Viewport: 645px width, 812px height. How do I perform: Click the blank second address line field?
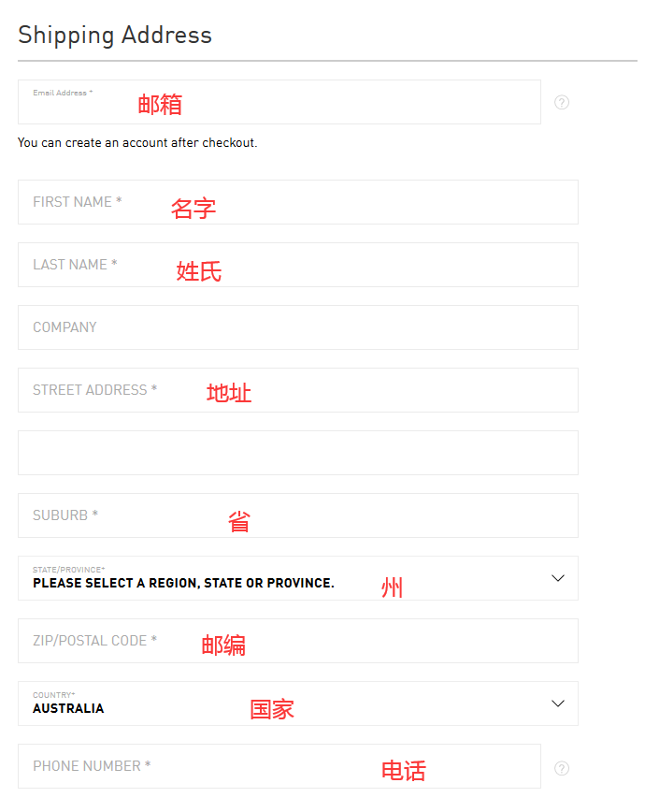click(x=297, y=453)
